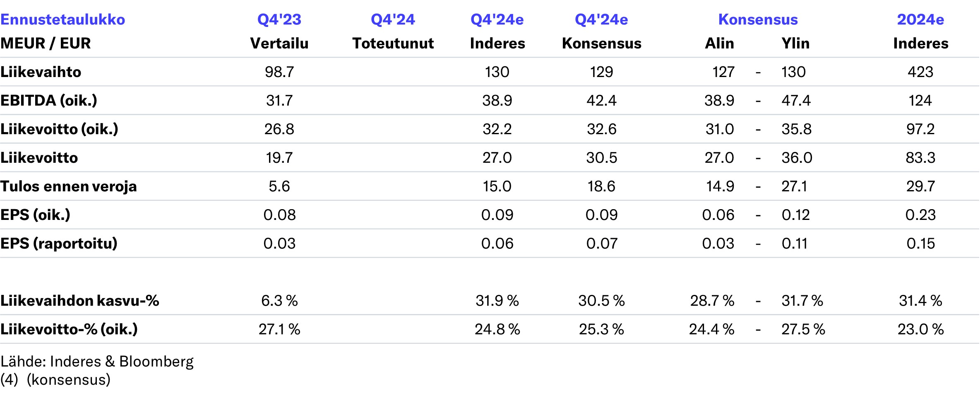980x398 pixels.
Task: Select the Liikevaihto row label
Action: click(x=41, y=72)
